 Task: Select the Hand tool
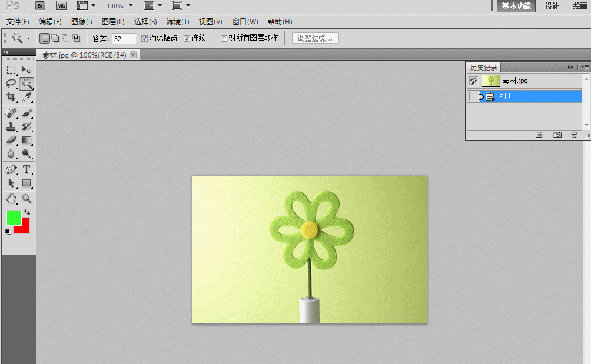click(11, 199)
